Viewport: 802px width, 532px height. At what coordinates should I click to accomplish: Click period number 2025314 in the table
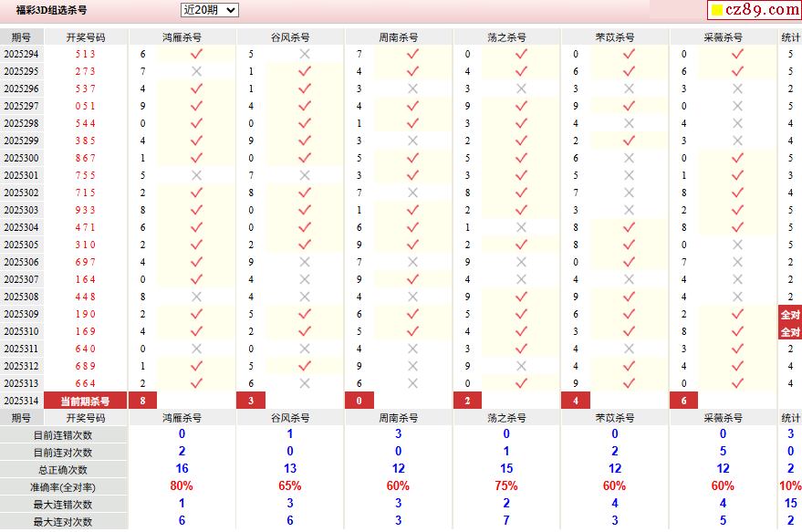(x=21, y=401)
